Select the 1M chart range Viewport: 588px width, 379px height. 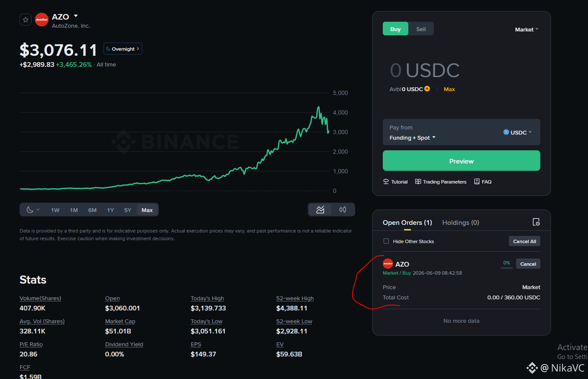74,210
